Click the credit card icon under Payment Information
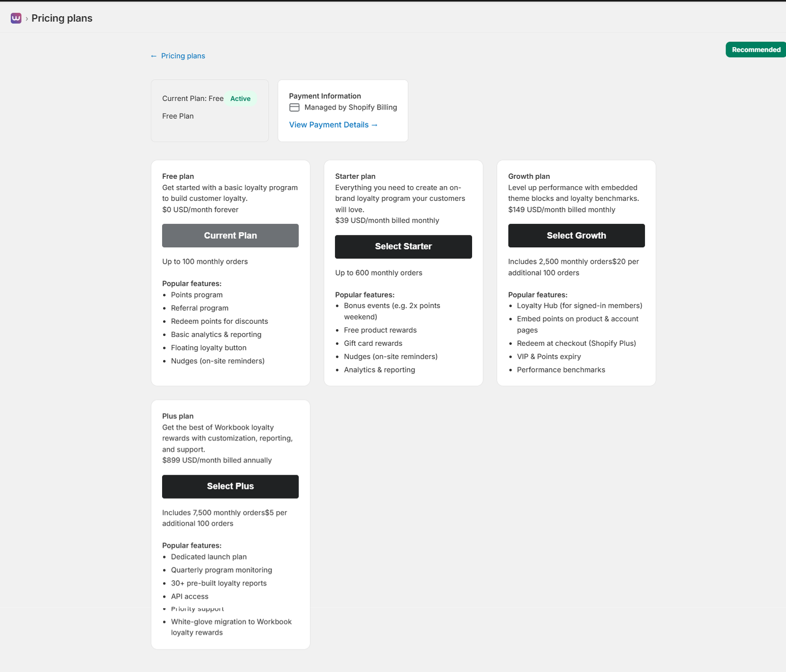The height and width of the screenshot is (672, 786). [x=294, y=107]
